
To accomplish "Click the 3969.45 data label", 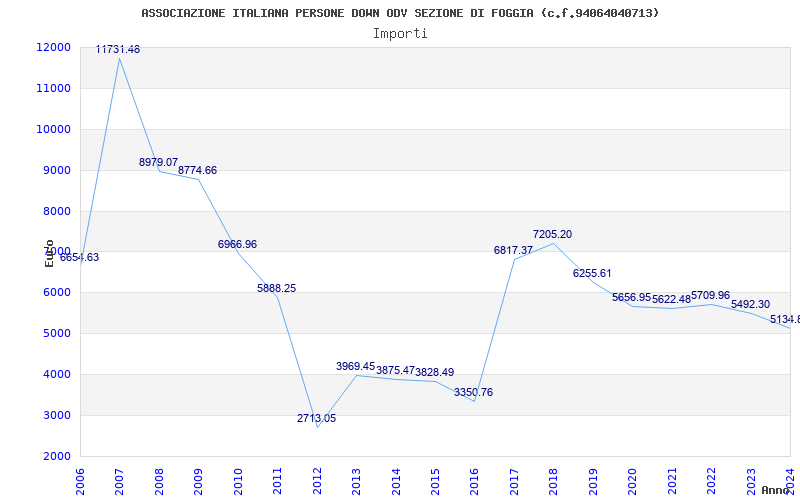I will point(356,366).
